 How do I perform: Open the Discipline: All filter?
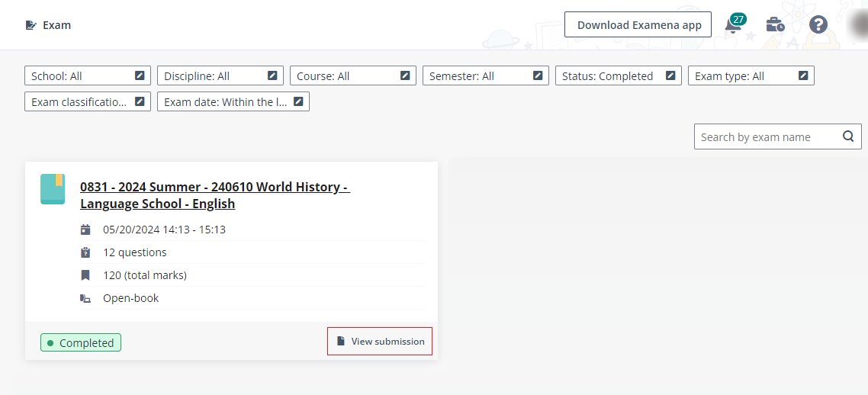tap(220, 75)
